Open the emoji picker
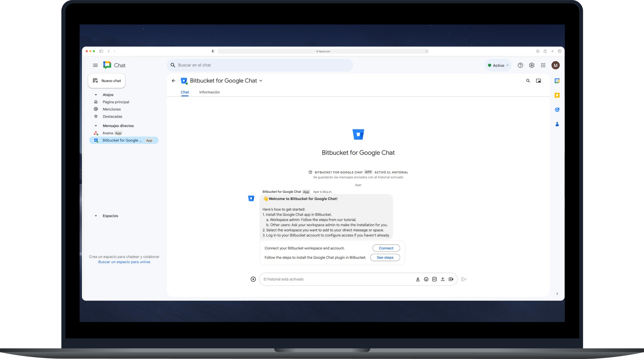Image resolution: width=644 pixels, height=359 pixels. tap(426, 279)
